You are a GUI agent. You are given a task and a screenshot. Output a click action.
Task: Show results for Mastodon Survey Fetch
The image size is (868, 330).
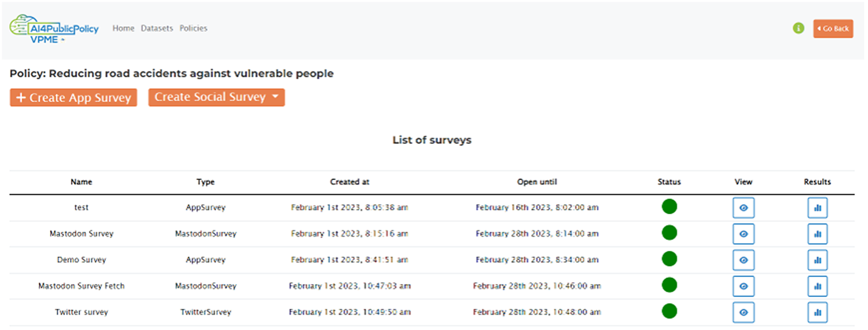click(x=817, y=286)
